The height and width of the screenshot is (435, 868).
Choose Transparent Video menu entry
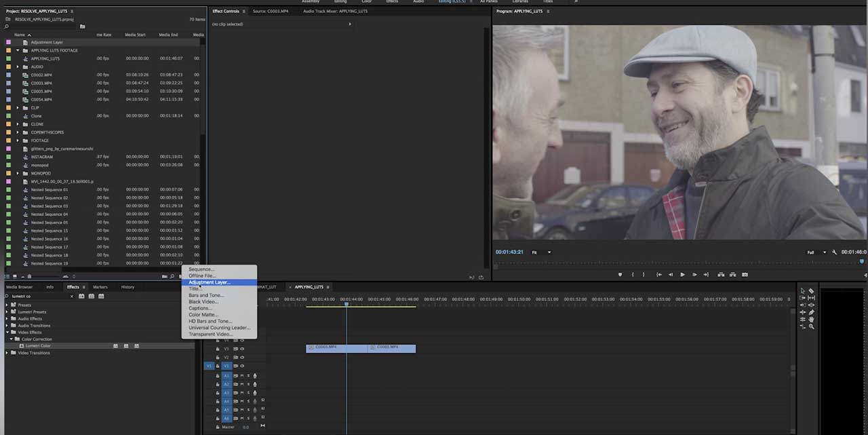coord(219,334)
